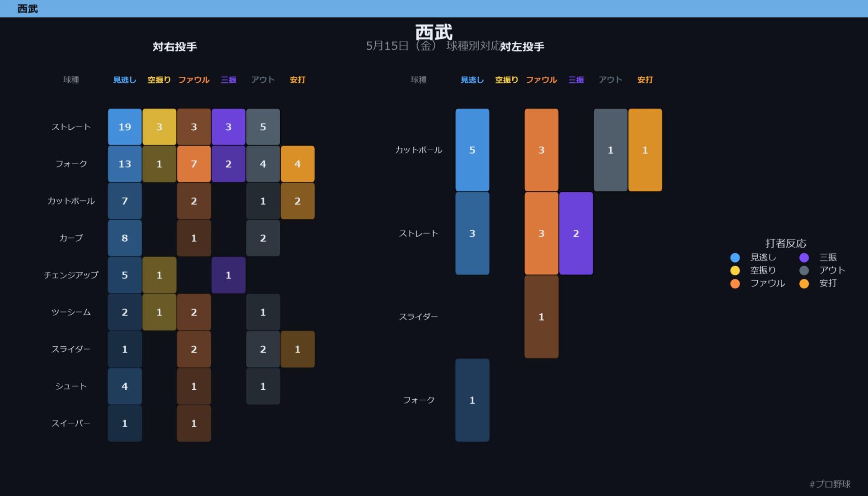Click the アウト column header under 対左投手
868x496 pixels.
[611, 80]
